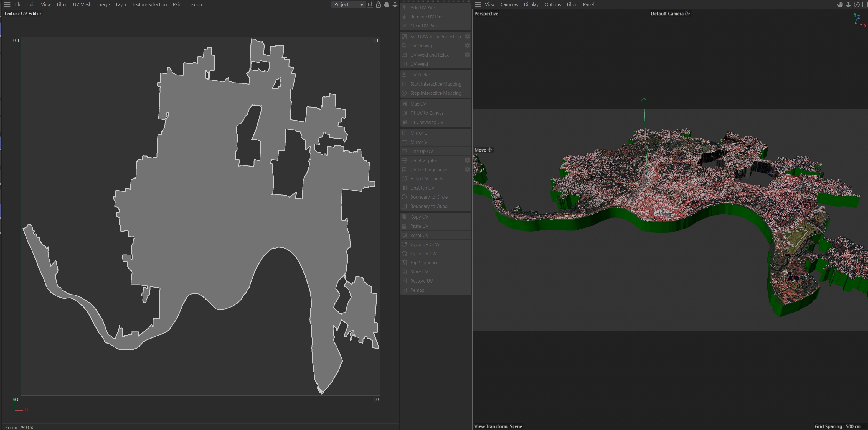Open the Cameras menu in viewport
Image resolution: width=868 pixels, height=430 pixels.
(x=509, y=4)
